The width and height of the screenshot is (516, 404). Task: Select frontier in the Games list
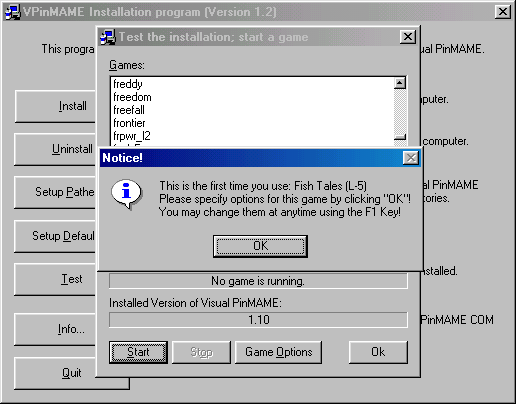(129, 123)
